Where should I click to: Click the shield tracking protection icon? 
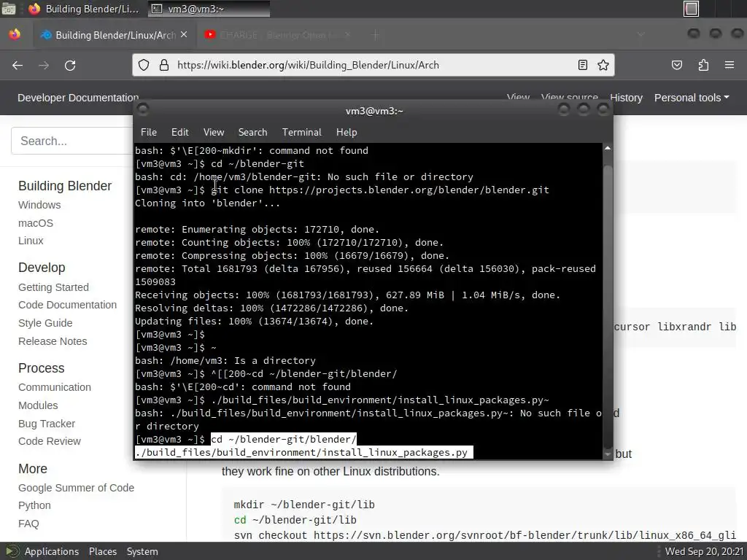click(x=144, y=65)
